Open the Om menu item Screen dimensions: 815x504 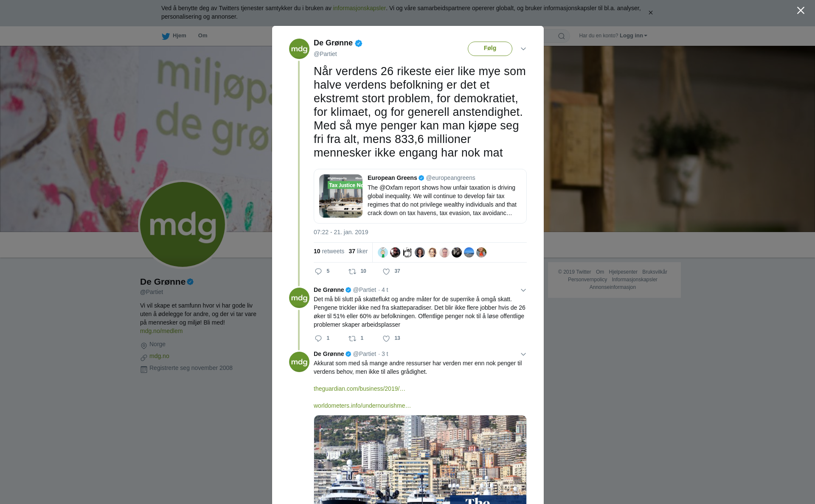(x=202, y=36)
